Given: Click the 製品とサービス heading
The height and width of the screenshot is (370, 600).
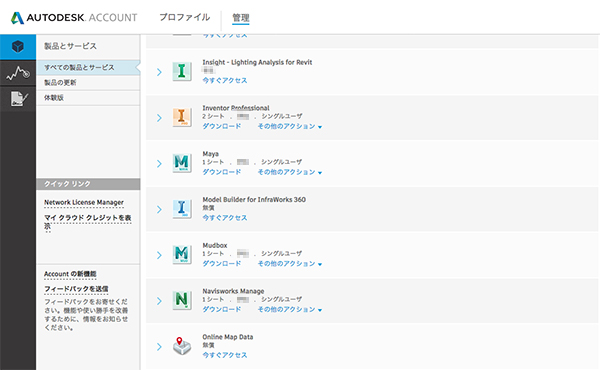Looking at the screenshot, I should (x=70, y=46).
